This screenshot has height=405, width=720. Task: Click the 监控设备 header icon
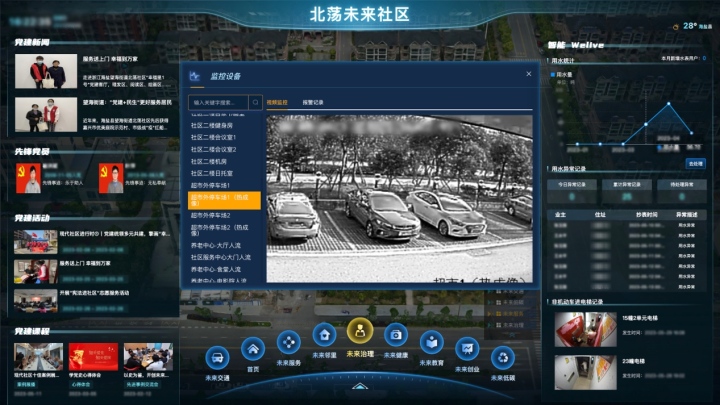195,76
